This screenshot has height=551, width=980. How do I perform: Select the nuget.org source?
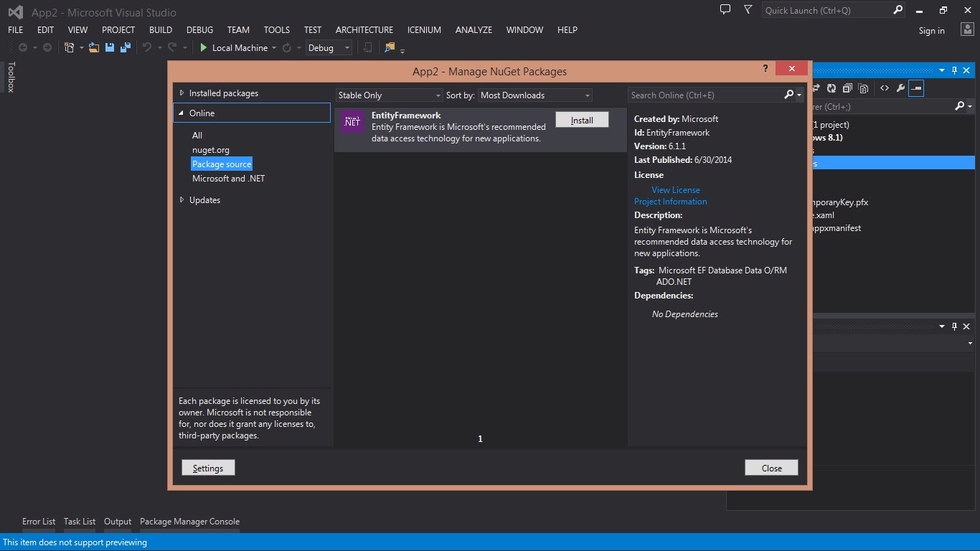211,150
